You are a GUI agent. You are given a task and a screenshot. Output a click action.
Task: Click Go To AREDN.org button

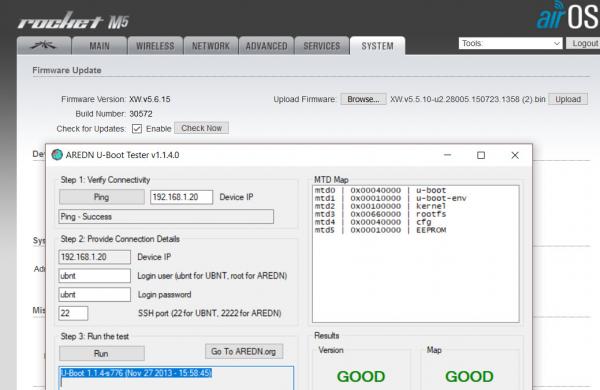pyautogui.click(x=244, y=351)
